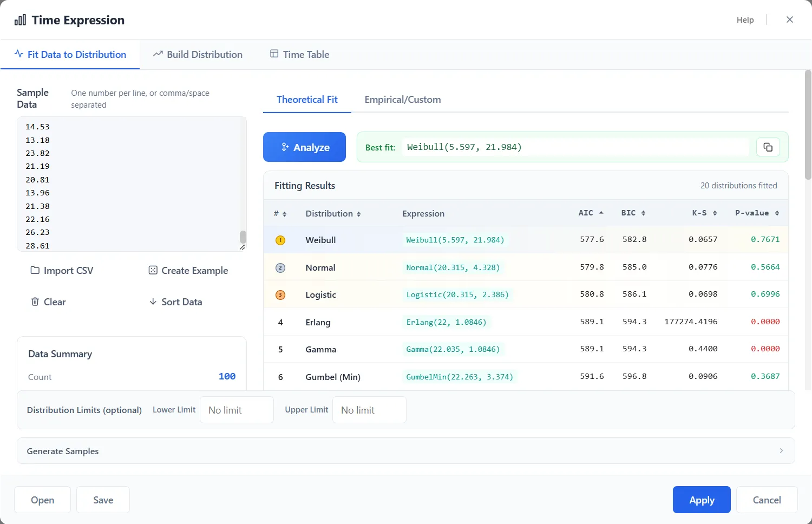
Task: Save the current expression
Action: (103, 500)
